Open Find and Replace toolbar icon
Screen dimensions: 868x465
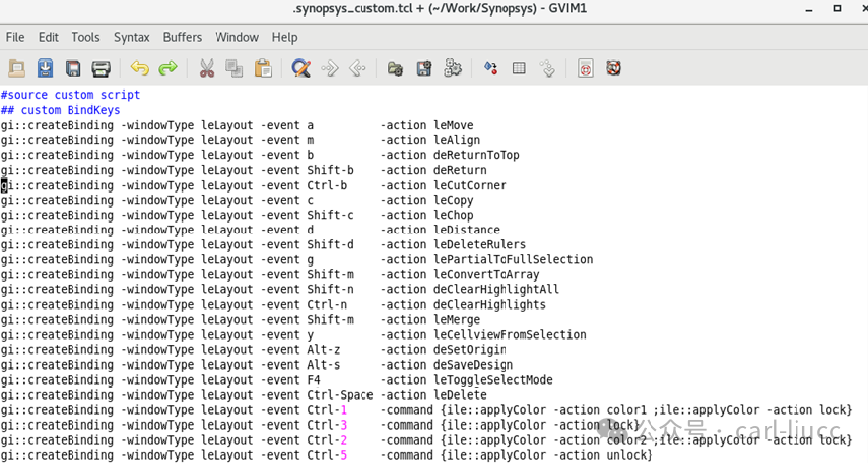[x=301, y=69]
